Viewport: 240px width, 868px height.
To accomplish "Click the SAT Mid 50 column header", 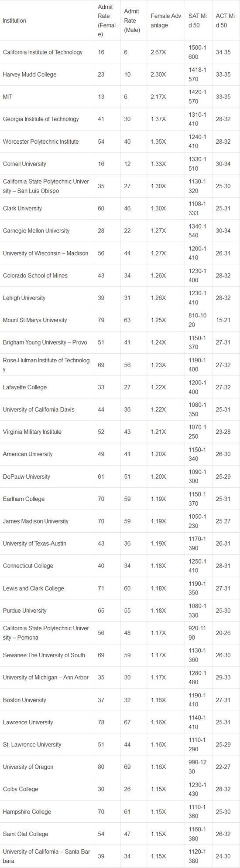I will 199,20.
